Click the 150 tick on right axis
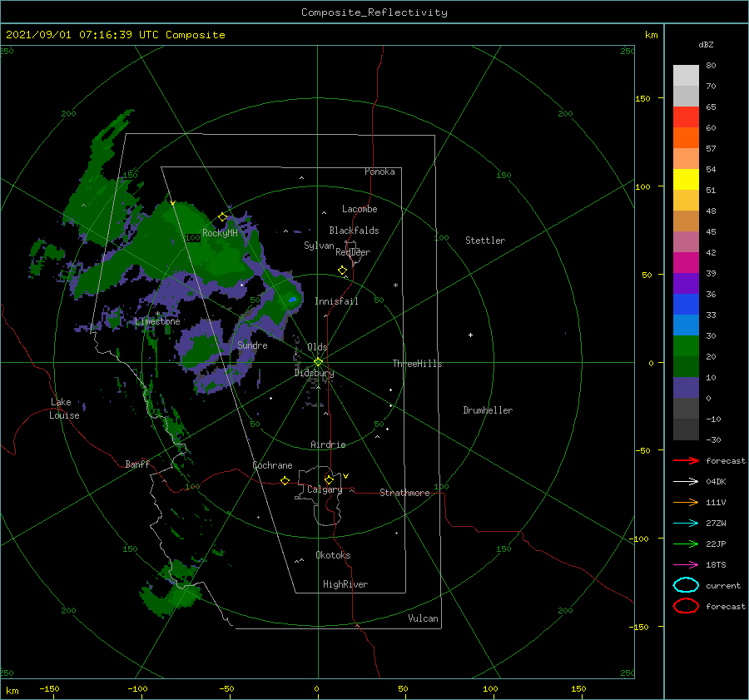Screen dimensions: 749x700 pos(642,98)
